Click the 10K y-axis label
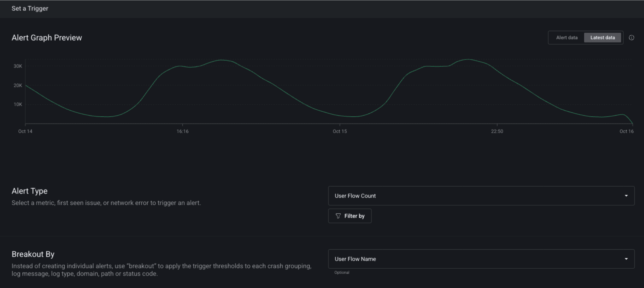644x288 pixels. pos(18,104)
